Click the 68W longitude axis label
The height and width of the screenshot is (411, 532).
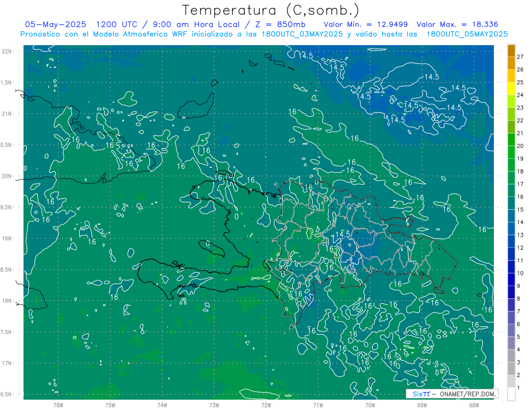tap(474, 405)
